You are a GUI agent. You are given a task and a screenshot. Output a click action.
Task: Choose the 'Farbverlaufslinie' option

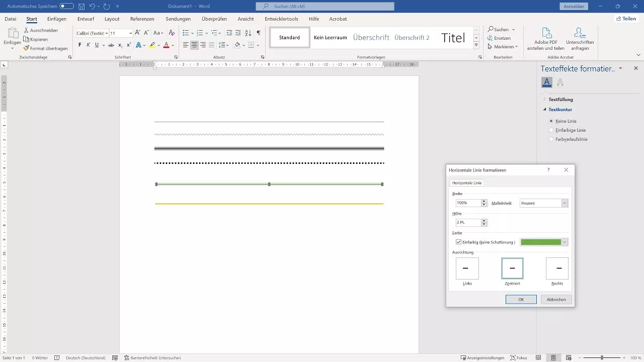click(551, 139)
